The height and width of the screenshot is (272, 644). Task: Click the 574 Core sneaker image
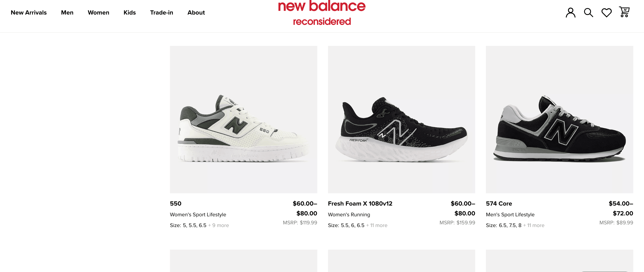coord(559,119)
